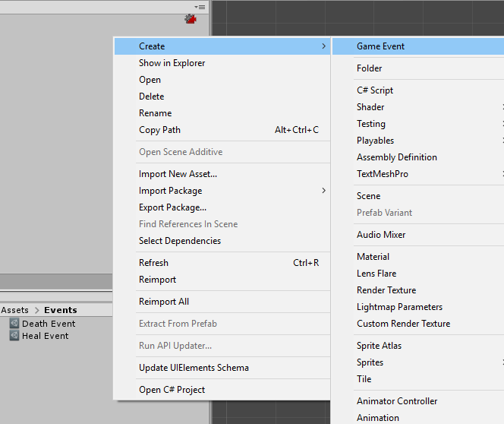Create an Audio Mixer asset

click(418, 235)
